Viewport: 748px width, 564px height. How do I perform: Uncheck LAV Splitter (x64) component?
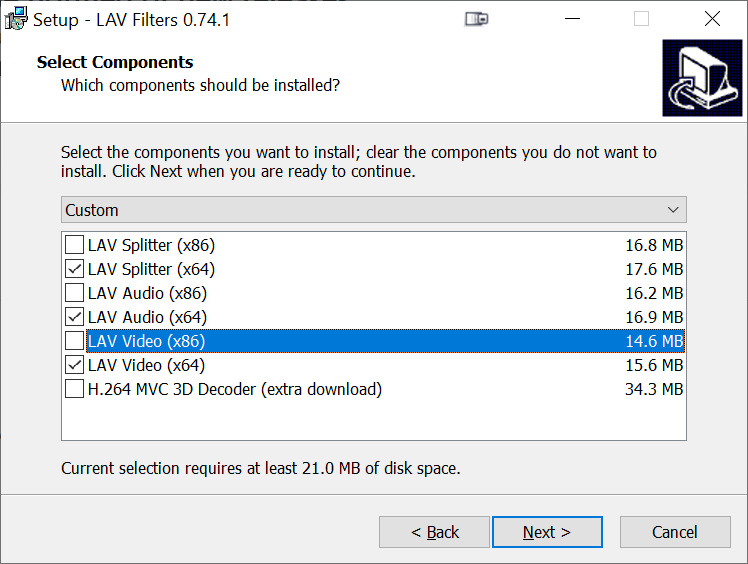[x=74, y=269]
